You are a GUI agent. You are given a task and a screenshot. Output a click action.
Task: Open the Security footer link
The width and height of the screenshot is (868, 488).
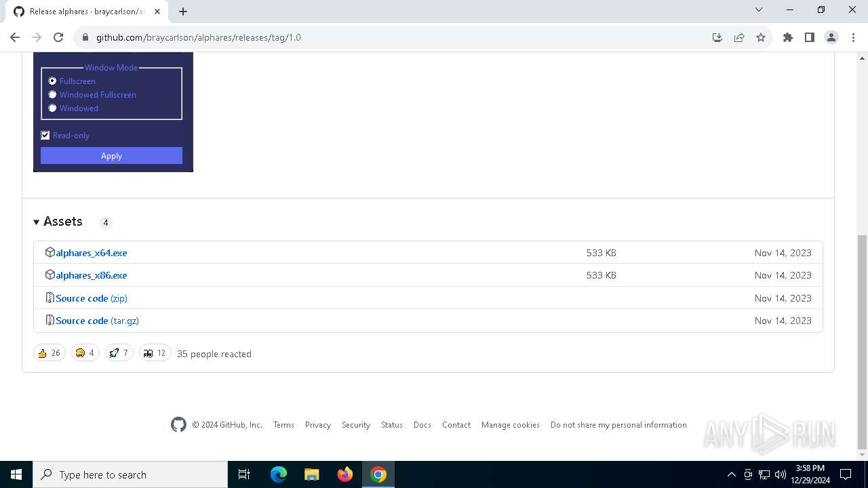pyautogui.click(x=356, y=425)
